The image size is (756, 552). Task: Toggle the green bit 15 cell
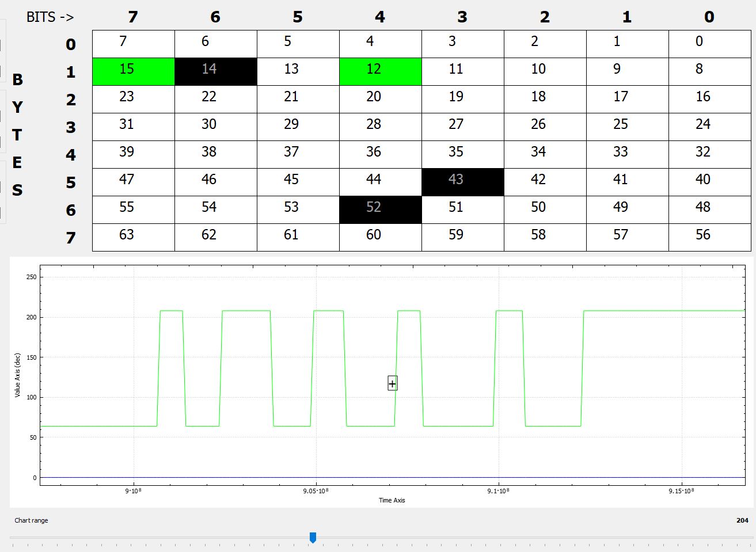tap(133, 71)
